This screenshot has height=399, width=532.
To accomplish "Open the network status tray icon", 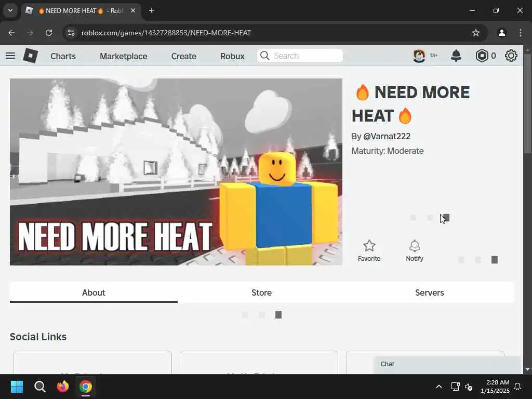I will pos(455,387).
